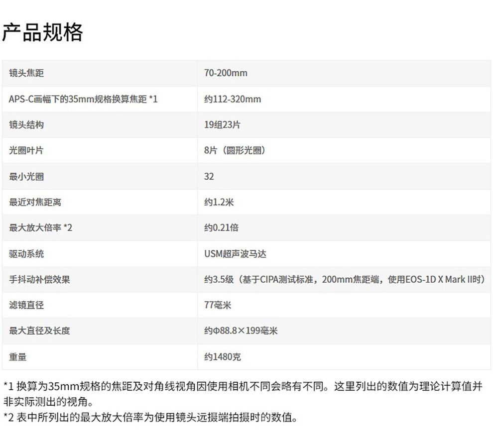Click the 最大直径及长度 label
This screenshot has height=448, width=493.
tap(39, 331)
